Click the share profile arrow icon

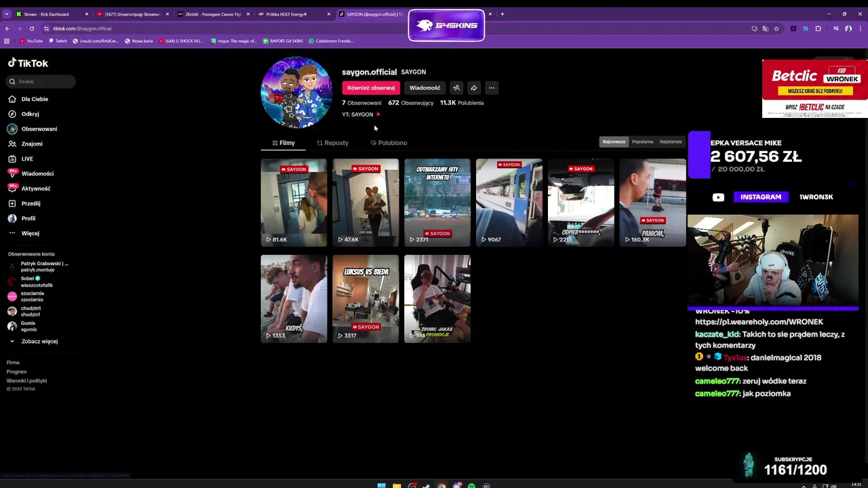(x=474, y=87)
